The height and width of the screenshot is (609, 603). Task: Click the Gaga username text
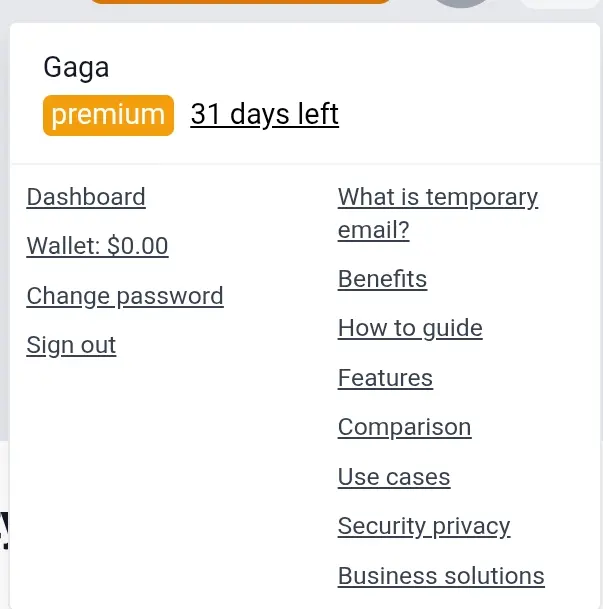click(76, 68)
